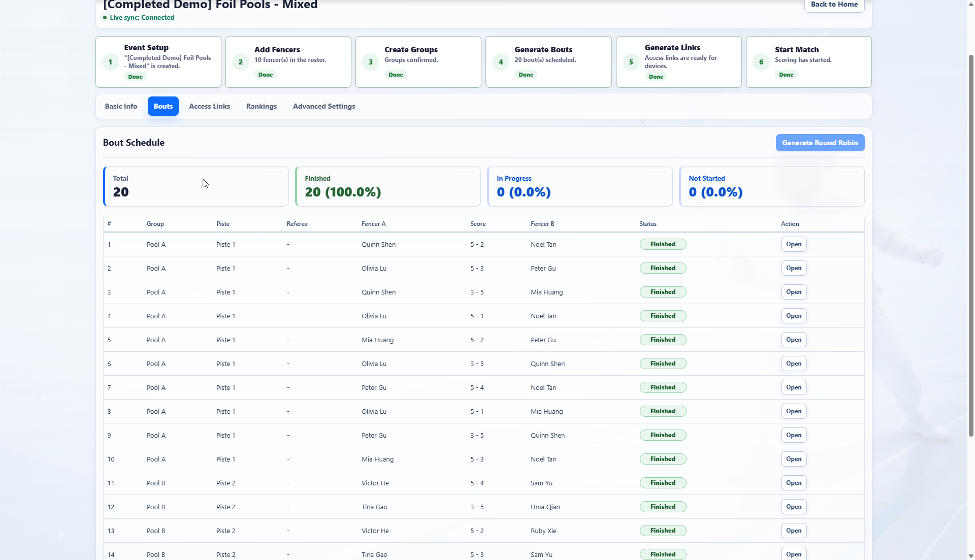The width and height of the screenshot is (975, 560).
Task: Open bout 11 Victor He vs Sam Yu
Action: tap(794, 483)
